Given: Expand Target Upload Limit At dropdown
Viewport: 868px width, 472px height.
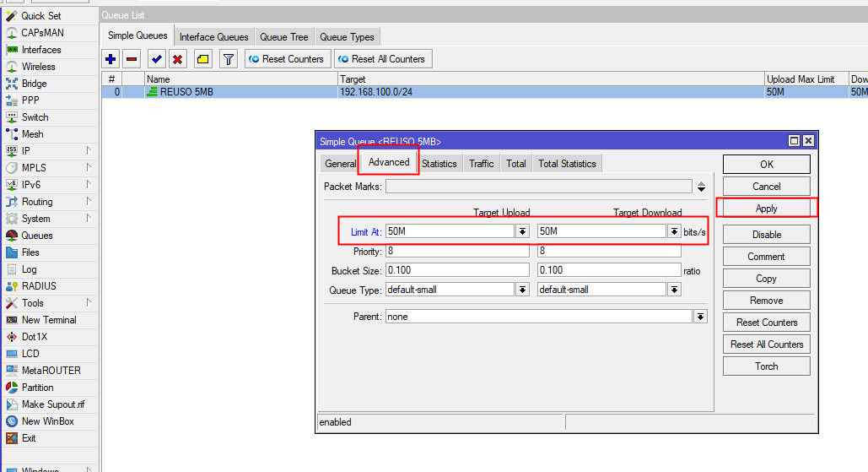Looking at the screenshot, I should point(522,231).
